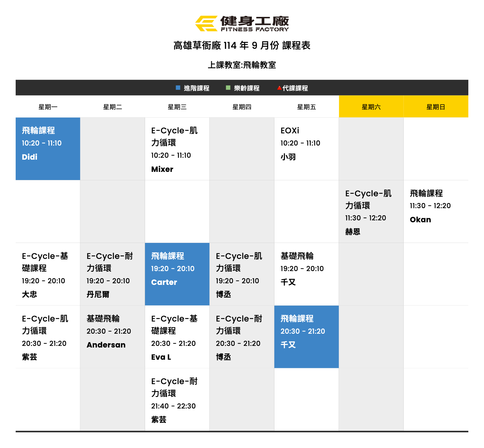The height and width of the screenshot is (448, 484).
Task: Select the 星期二 column header
Action: 112,107
